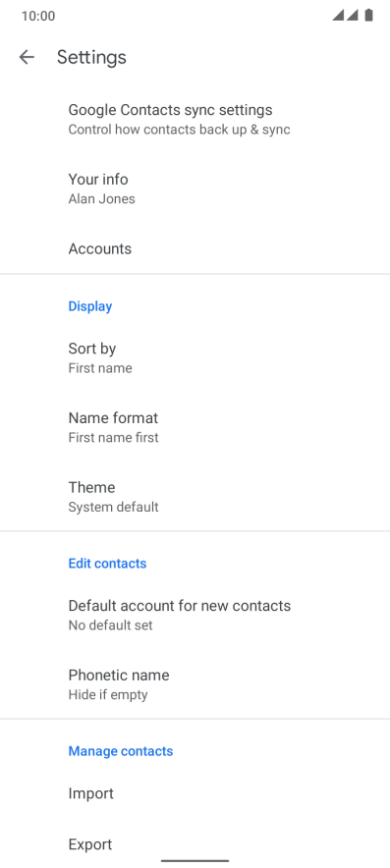Image resolution: width=390 pixels, height=868 pixels.
Task: Open the Sort by option
Action: 195,357
